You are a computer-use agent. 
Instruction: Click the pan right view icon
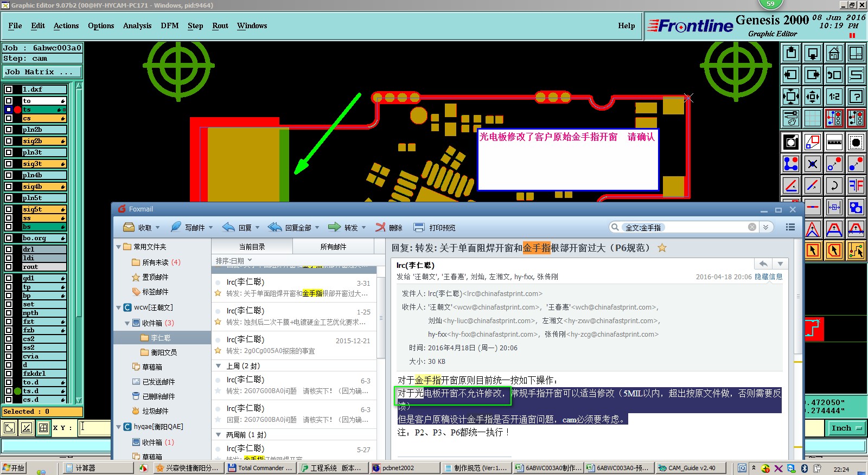coord(813,75)
